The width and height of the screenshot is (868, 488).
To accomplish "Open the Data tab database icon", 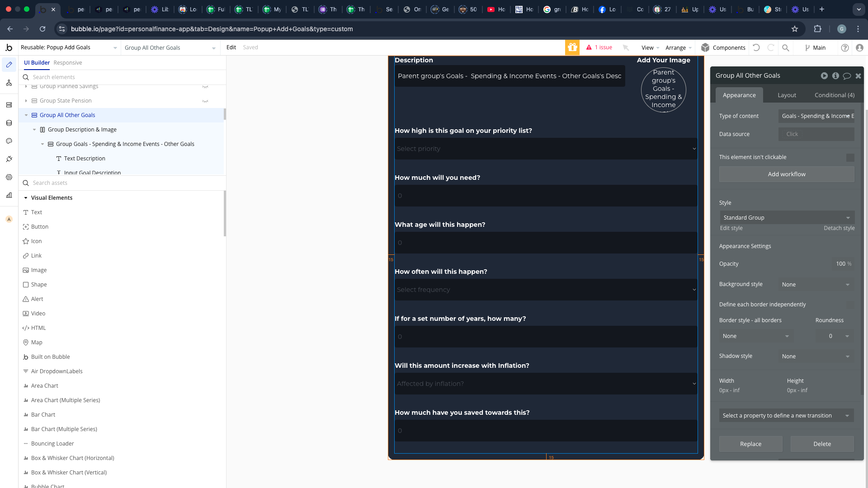I will coord(9,123).
